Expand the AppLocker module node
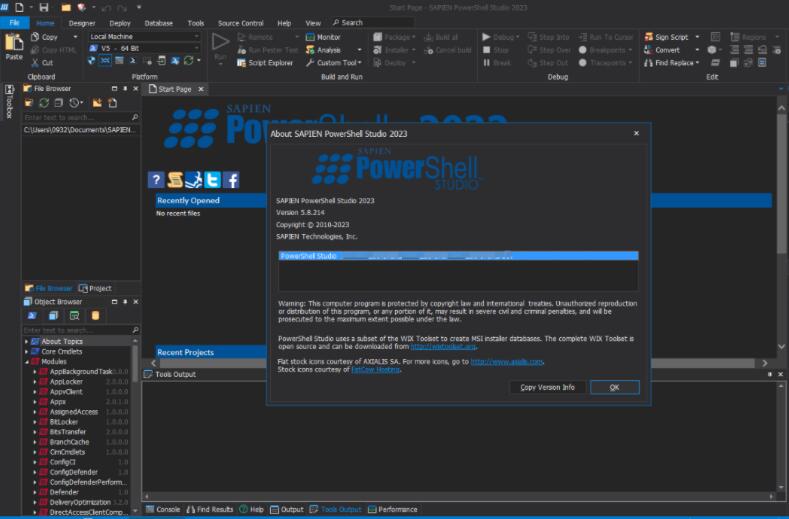 35,382
